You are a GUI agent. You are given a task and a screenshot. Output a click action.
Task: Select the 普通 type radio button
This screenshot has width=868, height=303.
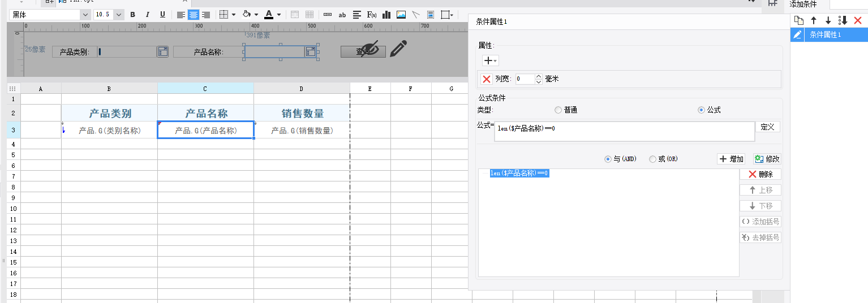[558, 110]
